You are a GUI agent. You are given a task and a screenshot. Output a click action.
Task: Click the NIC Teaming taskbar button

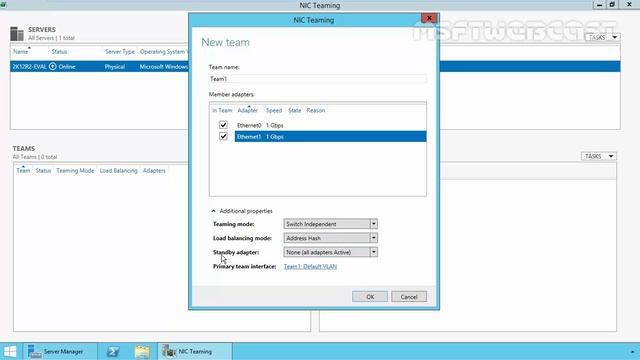tap(195, 351)
